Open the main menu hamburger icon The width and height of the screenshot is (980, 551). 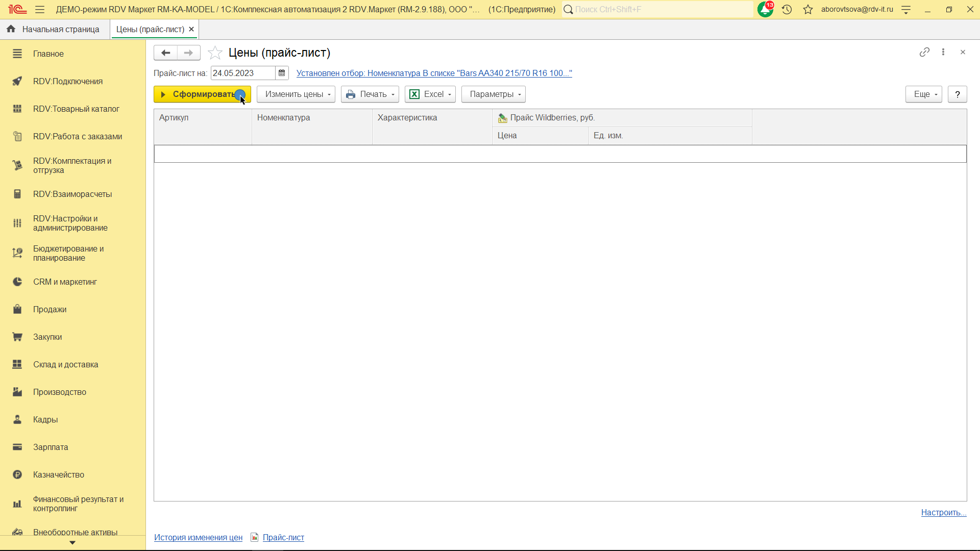click(40, 10)
